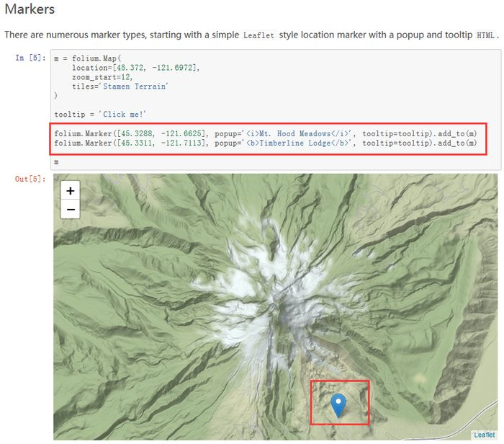This screenshot has height=444, width=504.
Task: Click the Markers section heading
Action: click(x=30, y=9)
